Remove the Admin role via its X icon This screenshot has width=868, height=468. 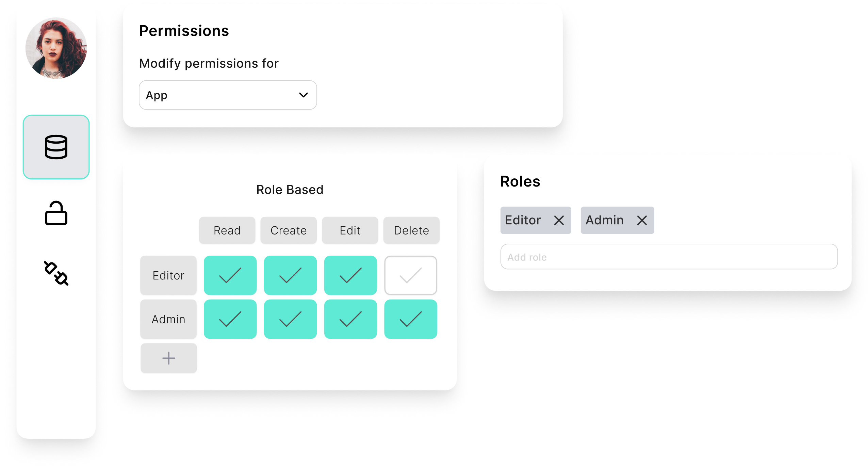642,220
